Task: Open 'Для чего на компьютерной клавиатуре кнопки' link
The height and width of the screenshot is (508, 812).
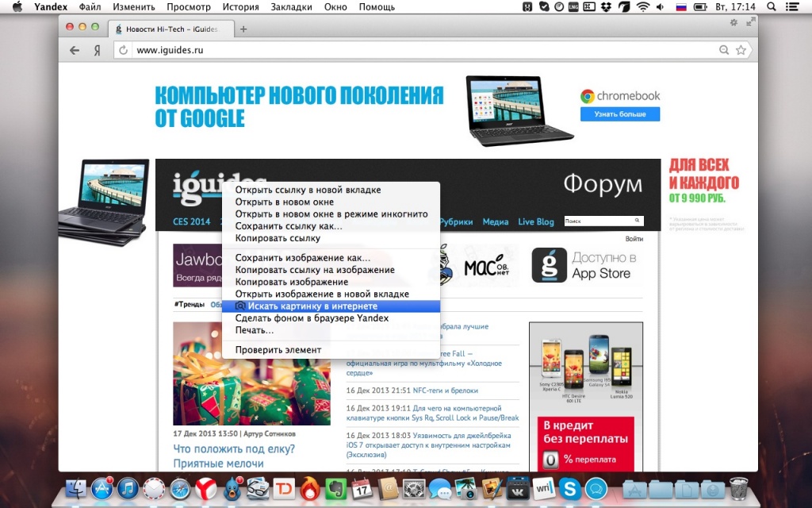Action: pyautogui.click(x=432, y=413)
